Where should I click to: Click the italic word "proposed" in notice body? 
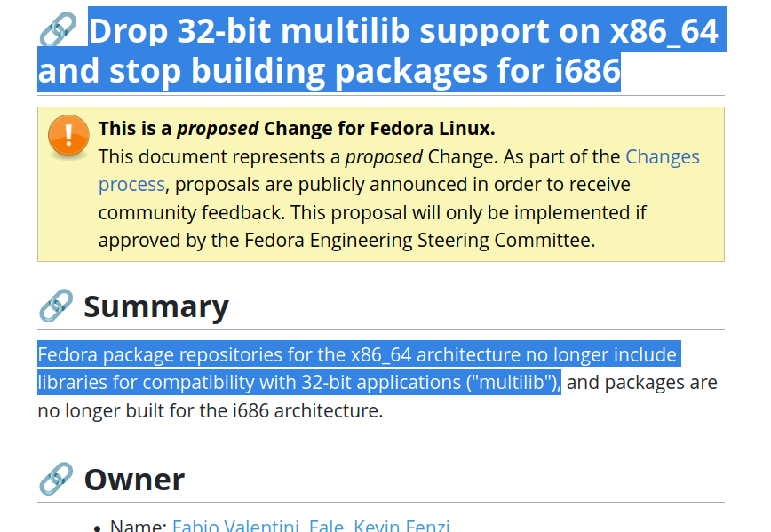pos(384,157)
